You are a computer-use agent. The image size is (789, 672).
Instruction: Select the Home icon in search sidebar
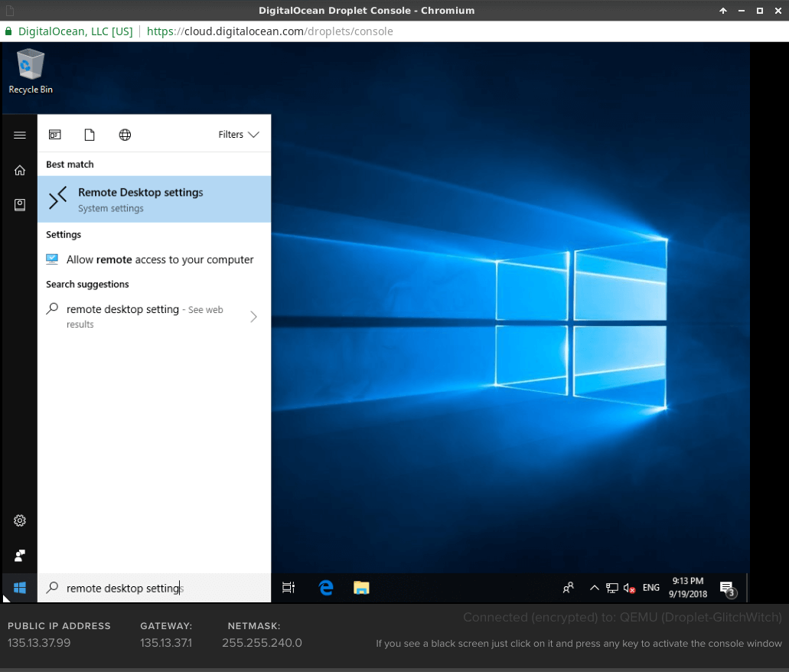point(20,171)
